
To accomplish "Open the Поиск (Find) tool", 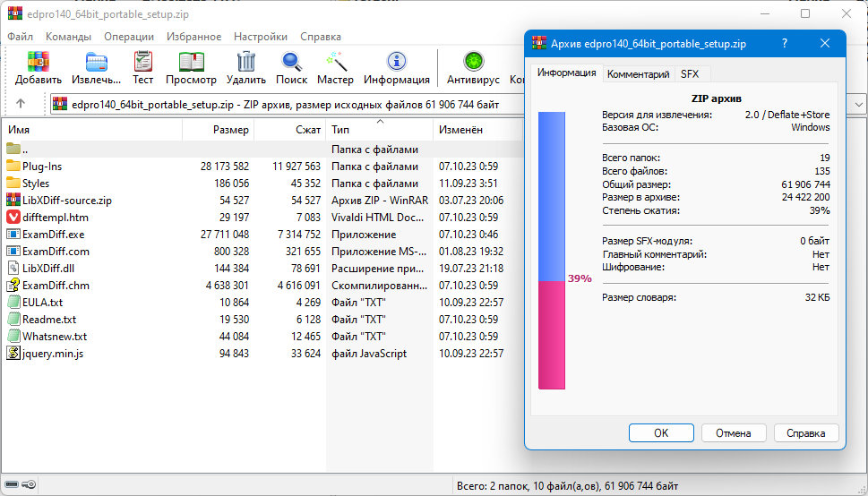I will click(291, 62).
